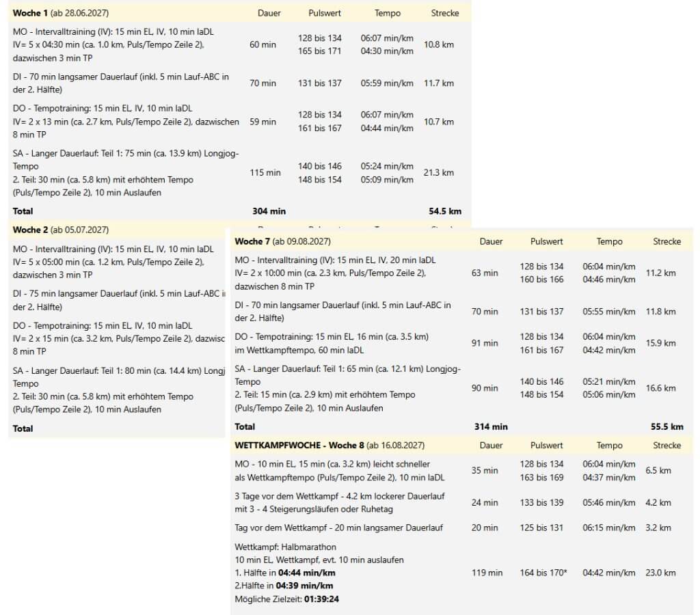The width and height of the screenshot is (700, 615).
Task: Click the '63 min' duration cell
Action: [x=485, y=273]
